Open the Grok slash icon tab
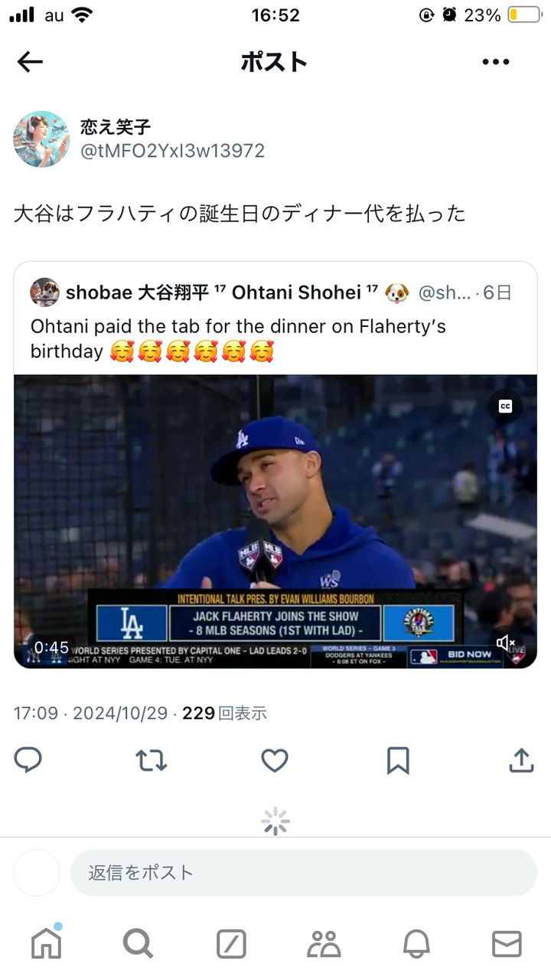The image size is (551, 980). pos(231,944)
